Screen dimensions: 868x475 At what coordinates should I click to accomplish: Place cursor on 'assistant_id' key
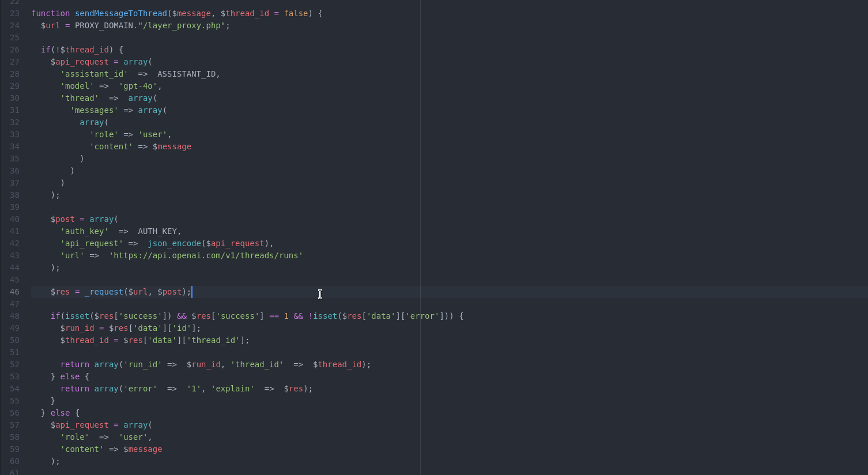coord(94,74)
